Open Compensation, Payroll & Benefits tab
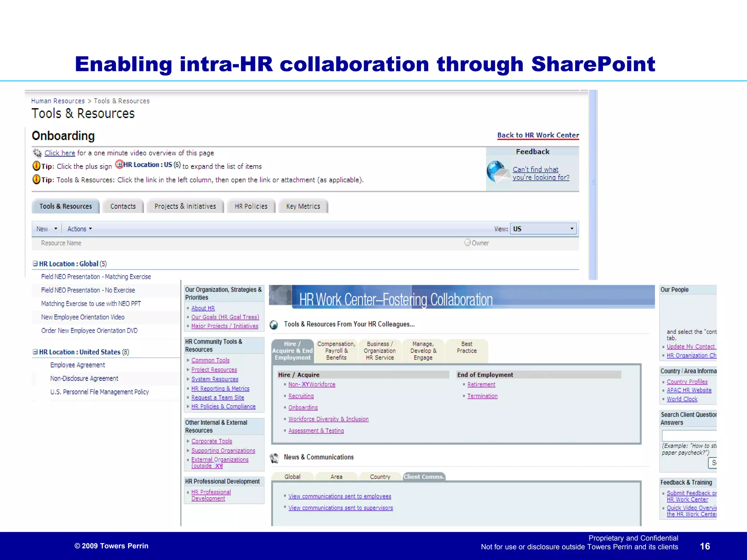Screen dimensions: 747x560 click(336, 351)
